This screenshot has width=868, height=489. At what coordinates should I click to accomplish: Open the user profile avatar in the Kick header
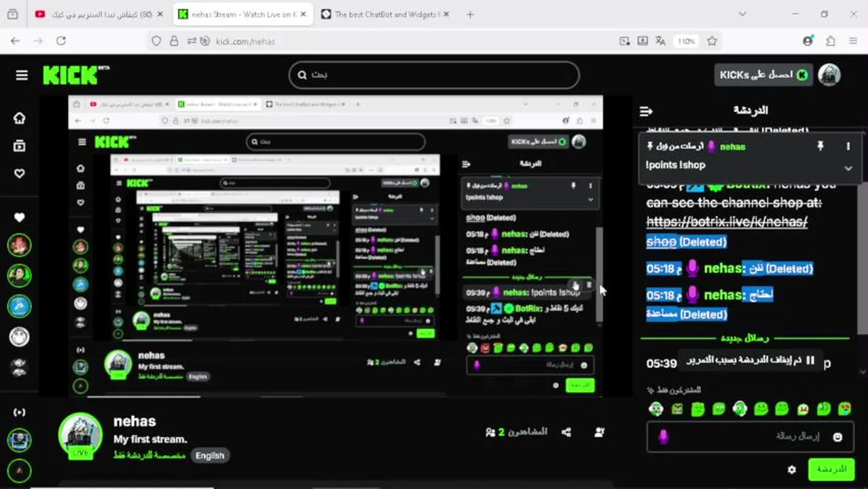829,75
